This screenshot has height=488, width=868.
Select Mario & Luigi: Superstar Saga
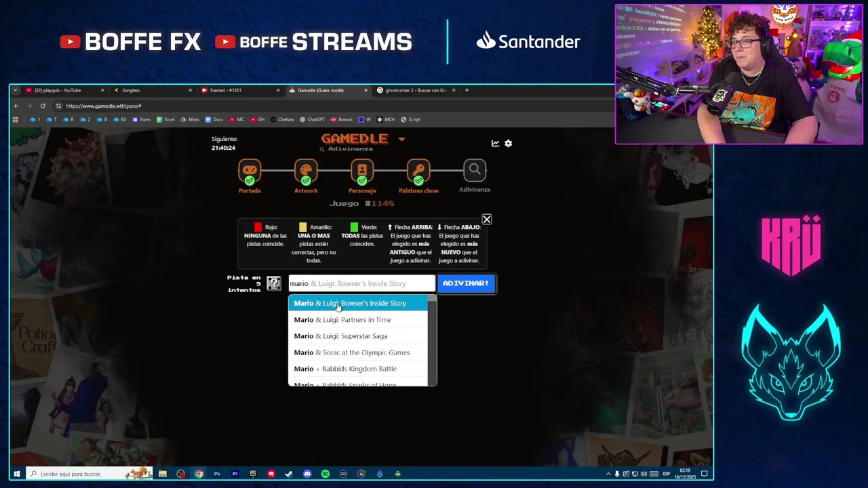(x=358, y=336)
